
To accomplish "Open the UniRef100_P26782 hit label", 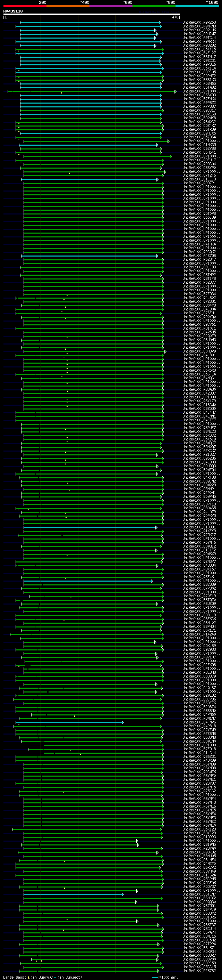I will 199,971.
